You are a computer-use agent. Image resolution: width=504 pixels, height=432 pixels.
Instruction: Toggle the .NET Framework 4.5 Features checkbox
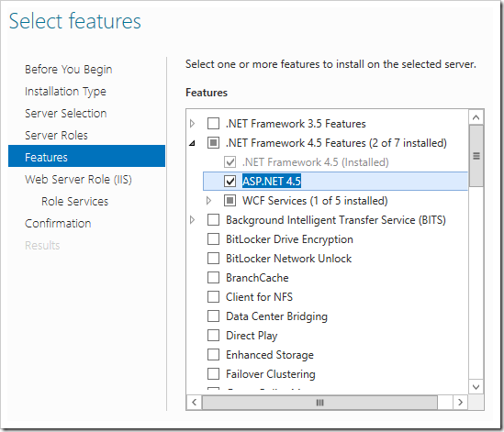(213, 142)
